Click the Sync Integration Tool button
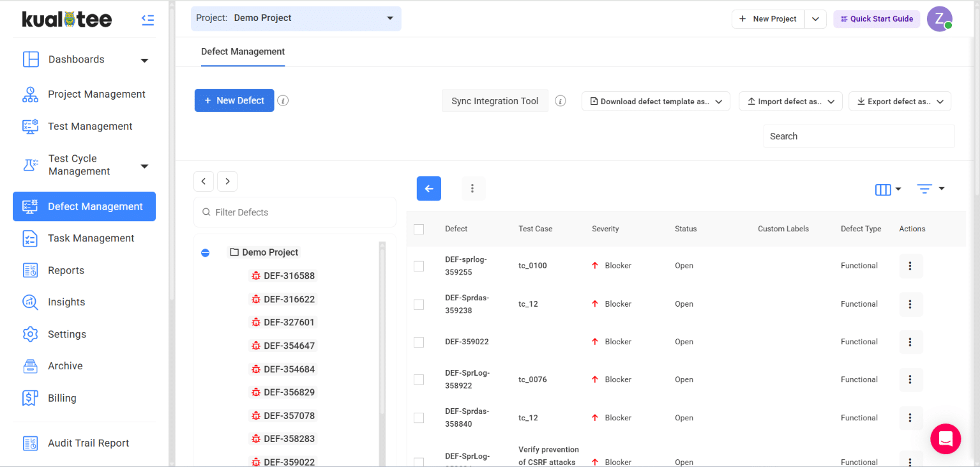The width and height of the screenshot is (980, 467). tap(495, 101)
